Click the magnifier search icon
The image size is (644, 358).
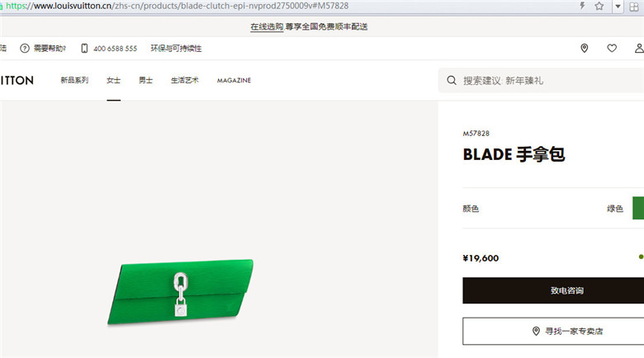tap(452, 81)
